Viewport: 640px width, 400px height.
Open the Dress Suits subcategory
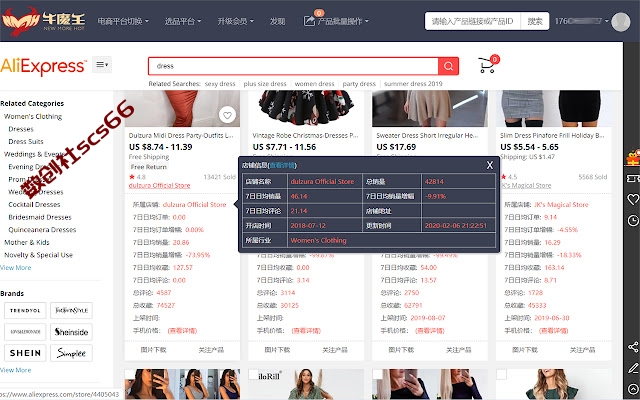pyautogui.click(x=26, y=142)
